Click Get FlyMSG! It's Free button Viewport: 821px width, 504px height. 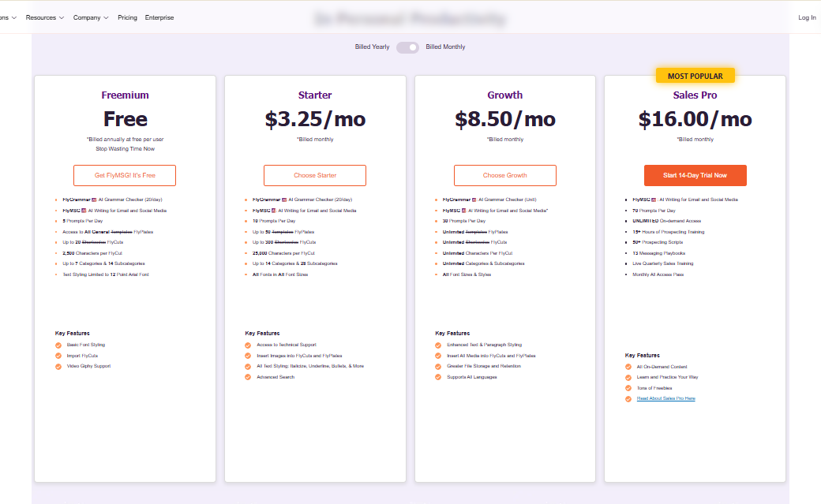(x=125, y=175)
